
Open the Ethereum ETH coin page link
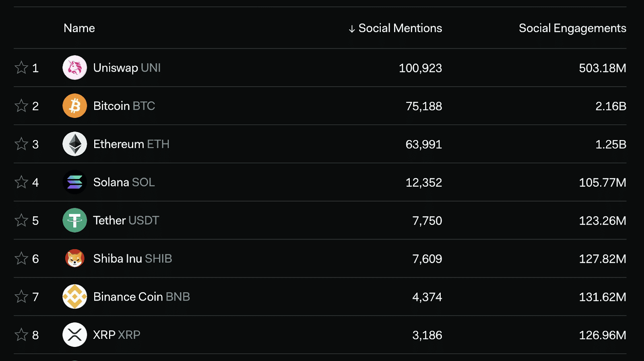point(131,144)
